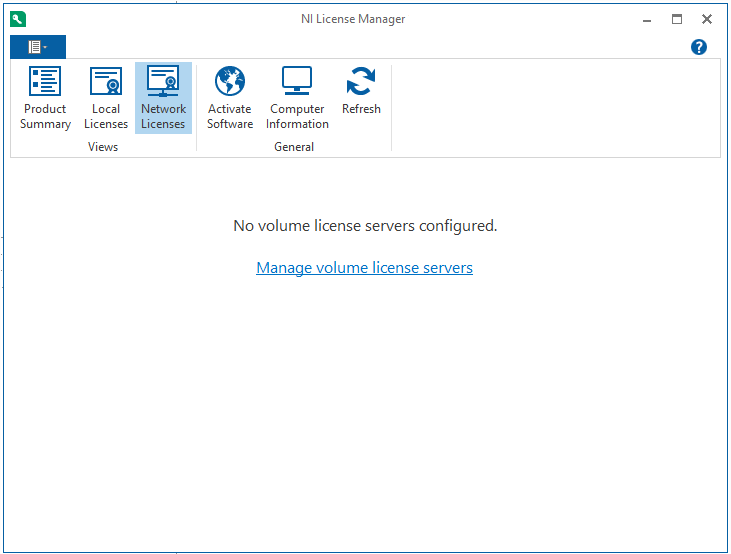
Task: Open the Product Summary view
Action: [x=45, y=98]
